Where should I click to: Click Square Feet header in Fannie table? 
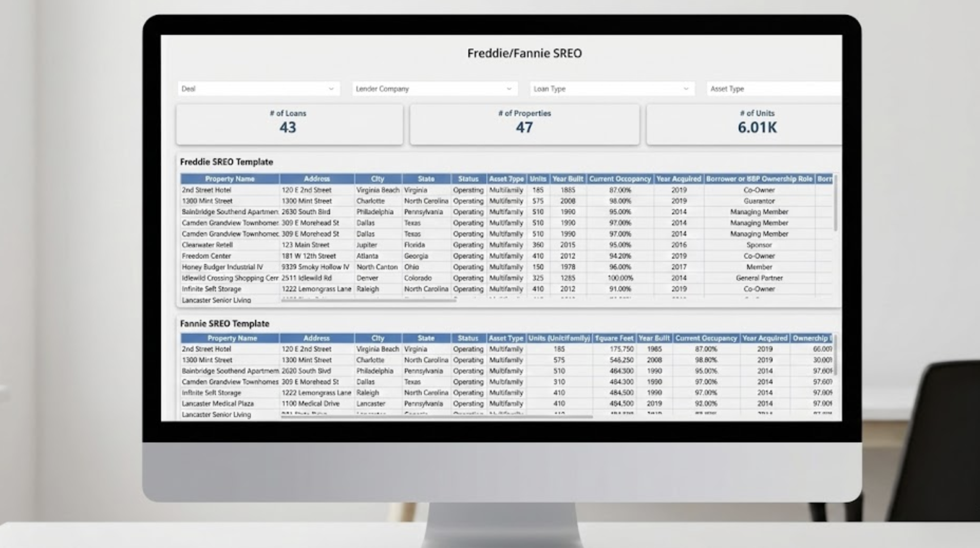pos(614,338)
